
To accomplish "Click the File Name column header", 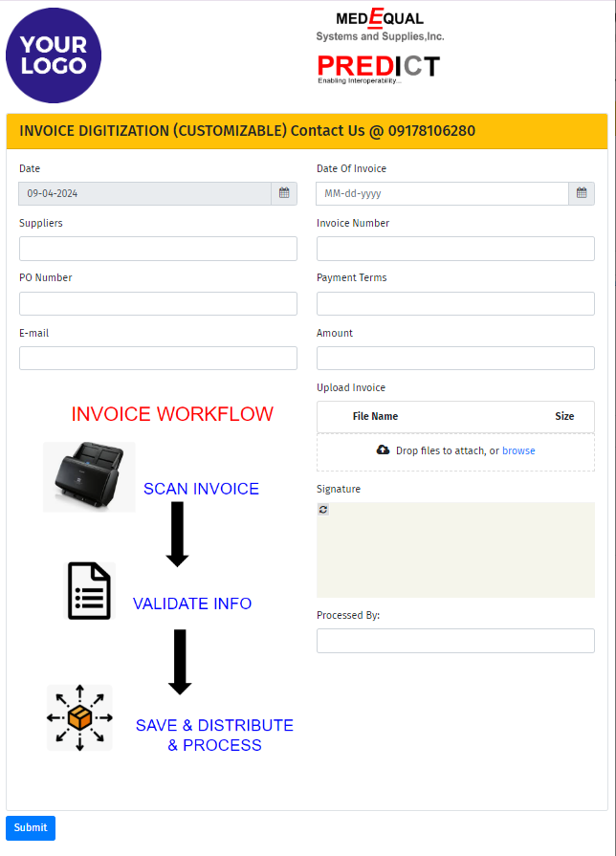I will tap(375, 416).
